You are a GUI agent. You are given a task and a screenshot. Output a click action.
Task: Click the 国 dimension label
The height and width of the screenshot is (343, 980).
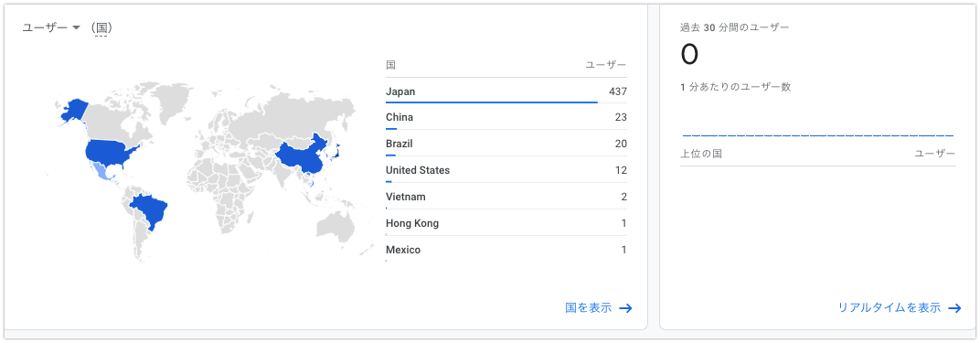coord(101,27)
